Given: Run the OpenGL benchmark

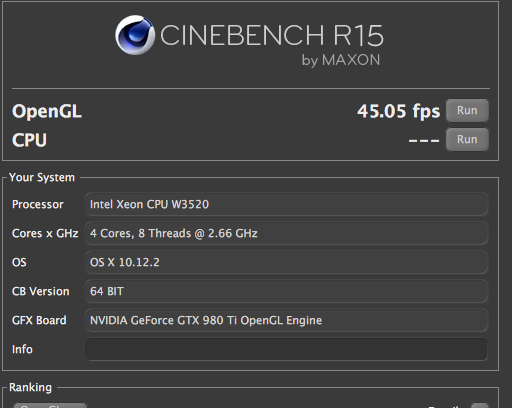Looking at the screenshot, I should pyautogui.click(x=467, y=110).
